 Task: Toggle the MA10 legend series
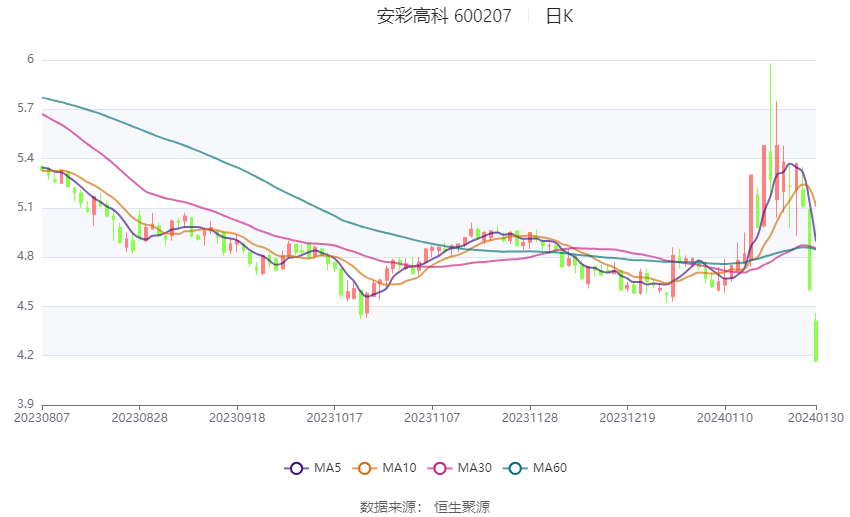[x=385, y=468]
